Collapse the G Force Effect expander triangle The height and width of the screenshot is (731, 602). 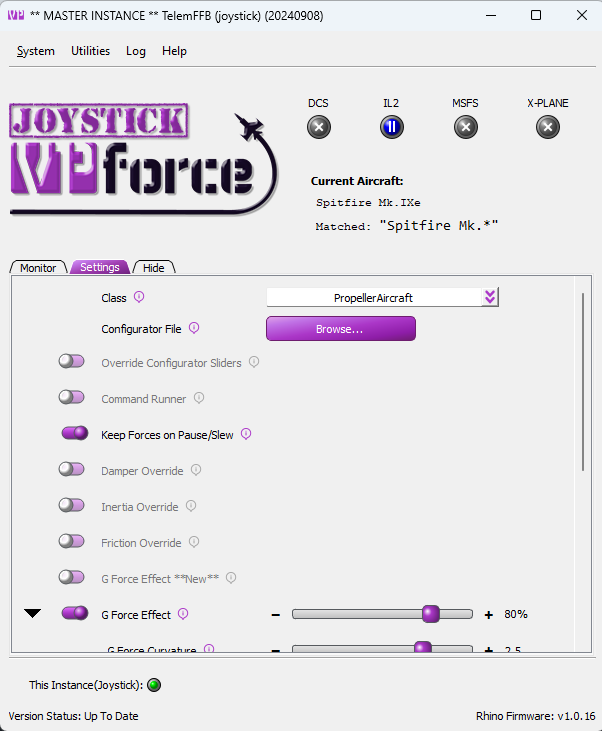point(33,614)
